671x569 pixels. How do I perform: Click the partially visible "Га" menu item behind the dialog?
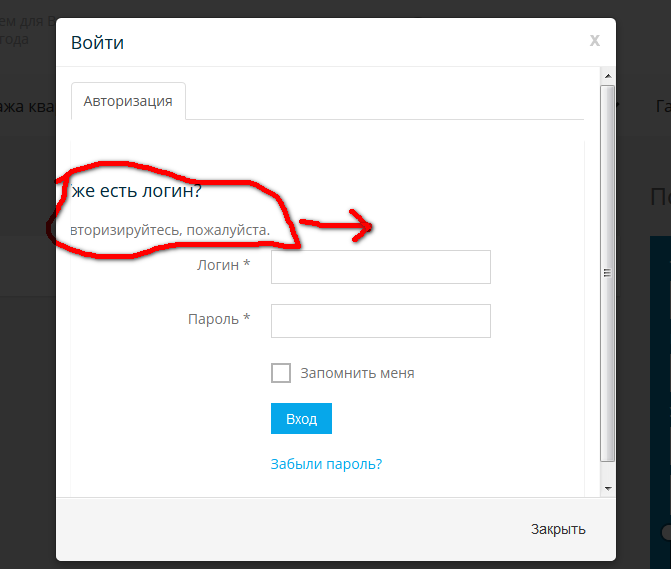click(x=663, y=106)
